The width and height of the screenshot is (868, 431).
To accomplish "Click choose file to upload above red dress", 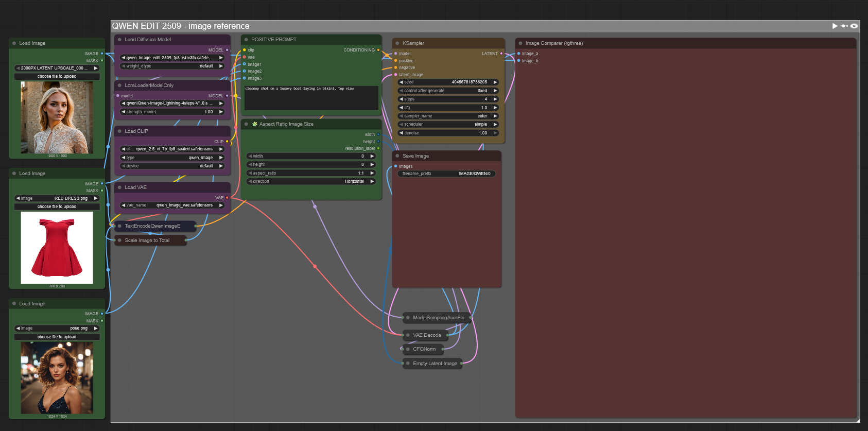I will pos(57,206).
